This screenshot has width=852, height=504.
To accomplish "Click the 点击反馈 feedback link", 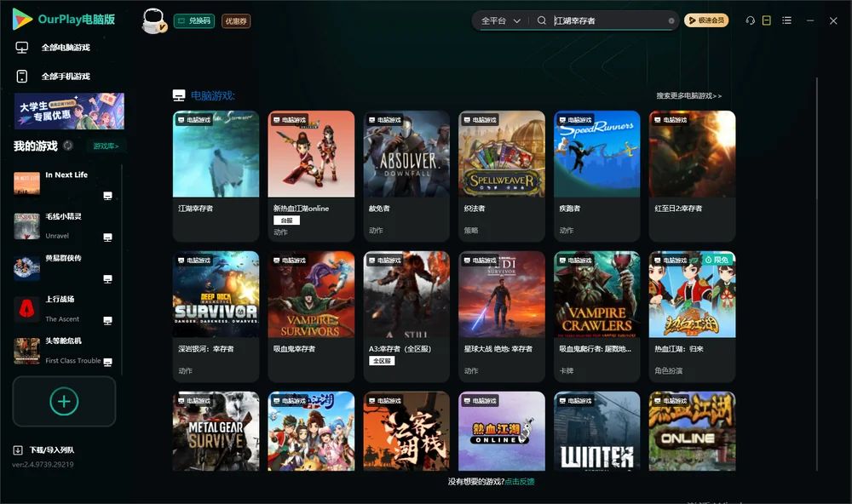I will tap(520, 481).
